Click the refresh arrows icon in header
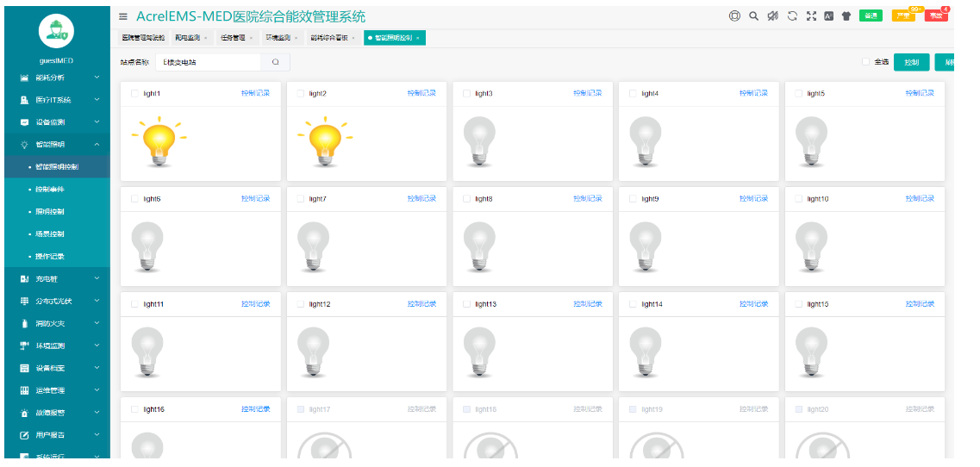Viewport: 980px width, 467px height. click(792, 16)
